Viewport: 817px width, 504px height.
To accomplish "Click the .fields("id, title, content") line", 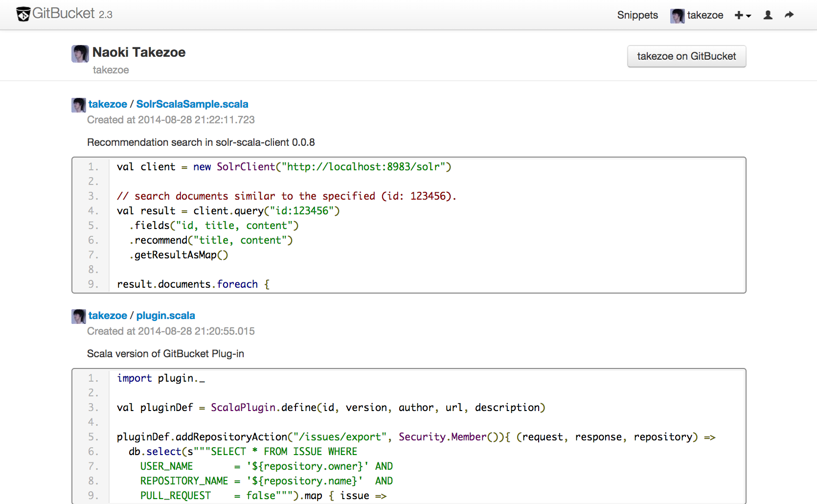I will [x=214, y=226].
